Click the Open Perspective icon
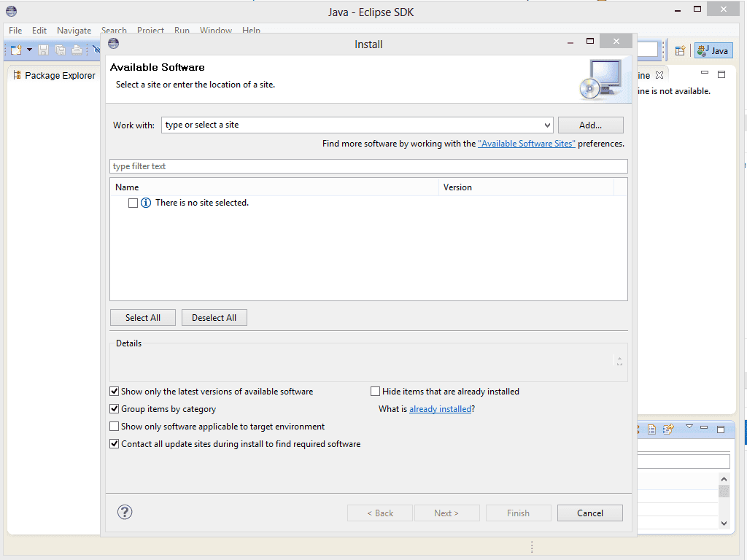Screen dimensions: 747x560 click(x=681, y=50)
